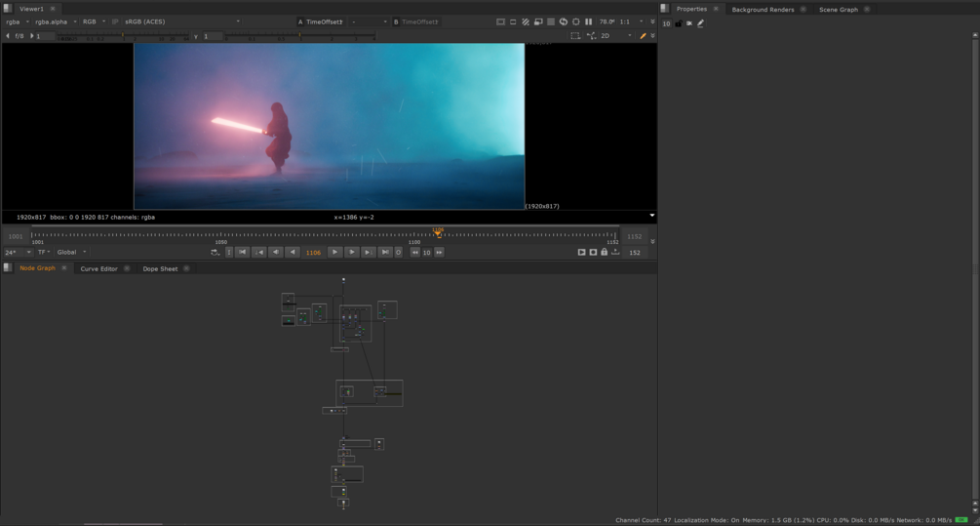Click the flipbook viewer icon
The image size is (980, 526).
coord(582,253)
